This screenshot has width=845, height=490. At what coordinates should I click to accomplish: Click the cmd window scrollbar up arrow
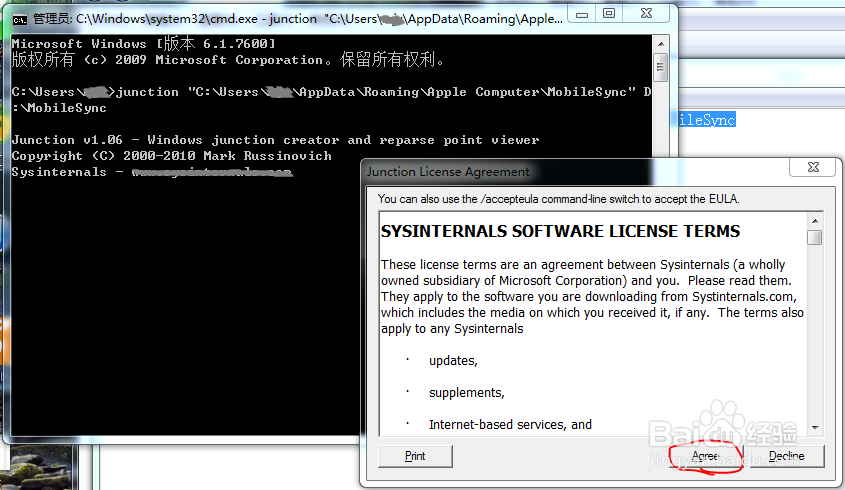coord(661,44)
